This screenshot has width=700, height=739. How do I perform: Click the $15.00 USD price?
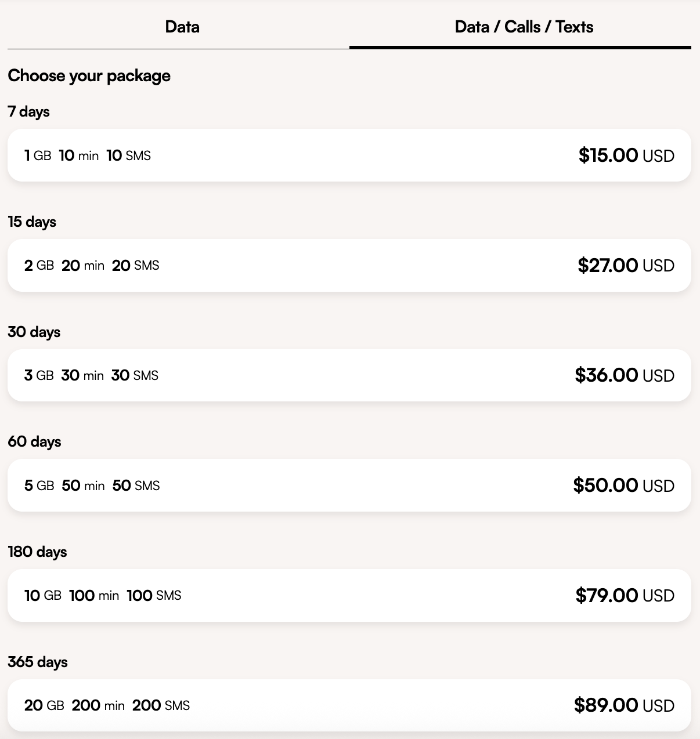pos(626,155)
